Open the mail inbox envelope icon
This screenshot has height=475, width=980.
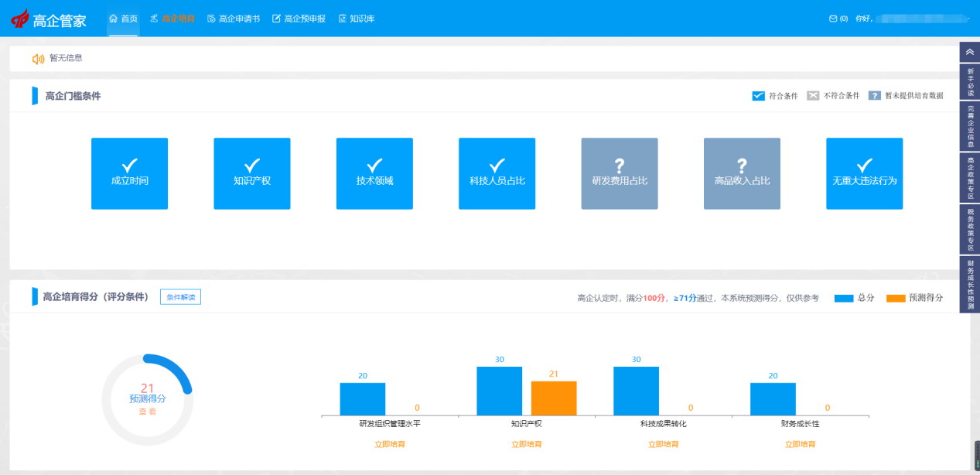(x=833, y=19)
